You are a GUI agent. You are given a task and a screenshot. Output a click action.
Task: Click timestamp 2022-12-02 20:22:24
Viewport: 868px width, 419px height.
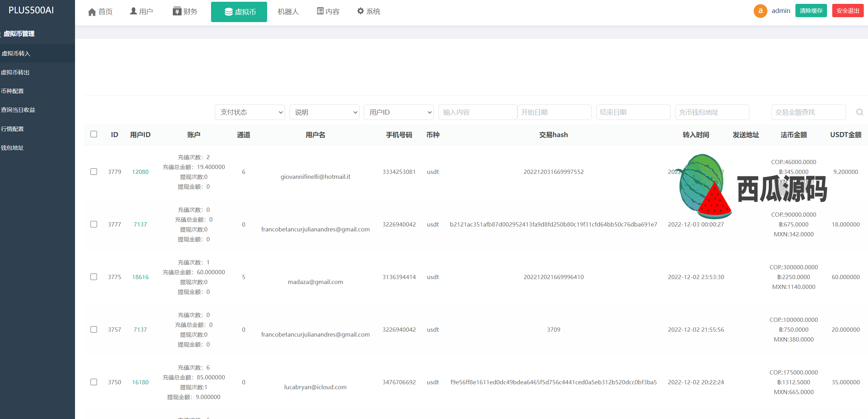pos(696,382)
